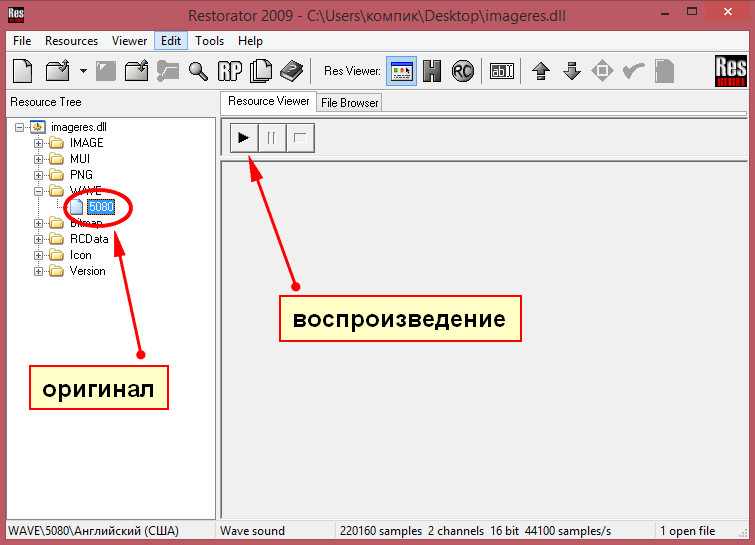Open the help book icon
This screenshot has height=545, width=755.
292,71
